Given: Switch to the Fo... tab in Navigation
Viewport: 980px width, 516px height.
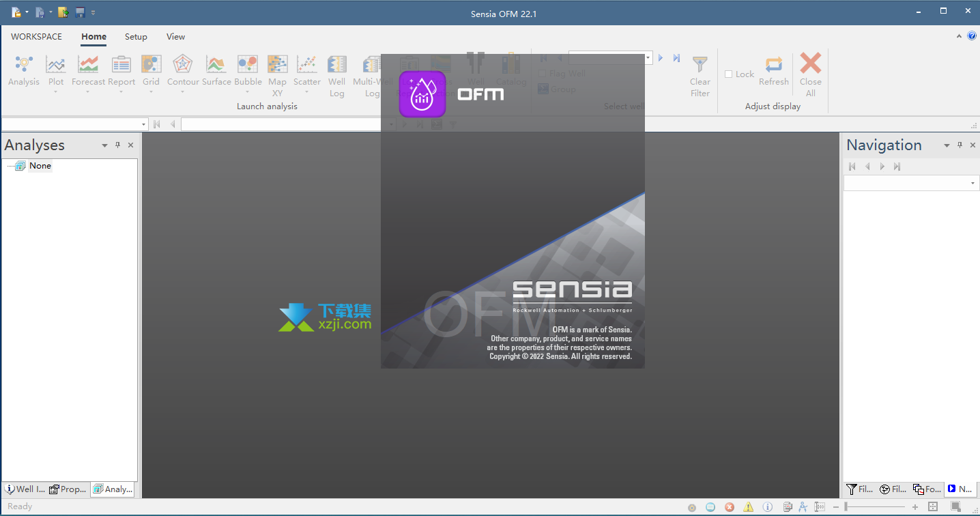Looking at the screenshot, I should pyautogui.click(x=927, y=489).
